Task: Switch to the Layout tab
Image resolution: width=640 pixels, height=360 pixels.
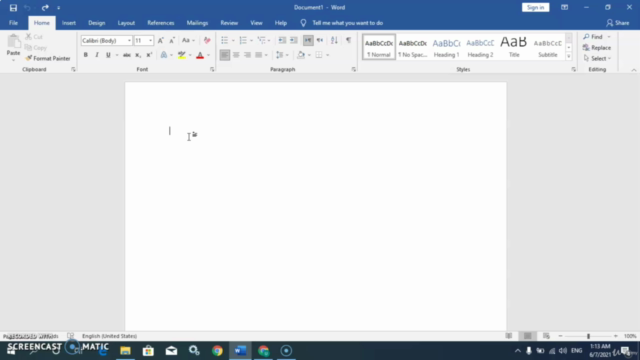Action: [126, 23]
